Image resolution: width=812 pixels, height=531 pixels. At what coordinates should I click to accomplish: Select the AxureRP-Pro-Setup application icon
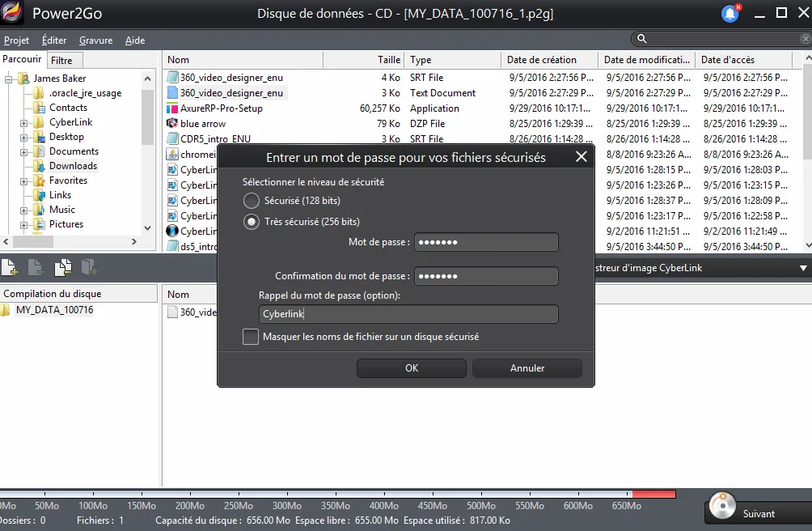pyautogui.click(x=172, y=108)
